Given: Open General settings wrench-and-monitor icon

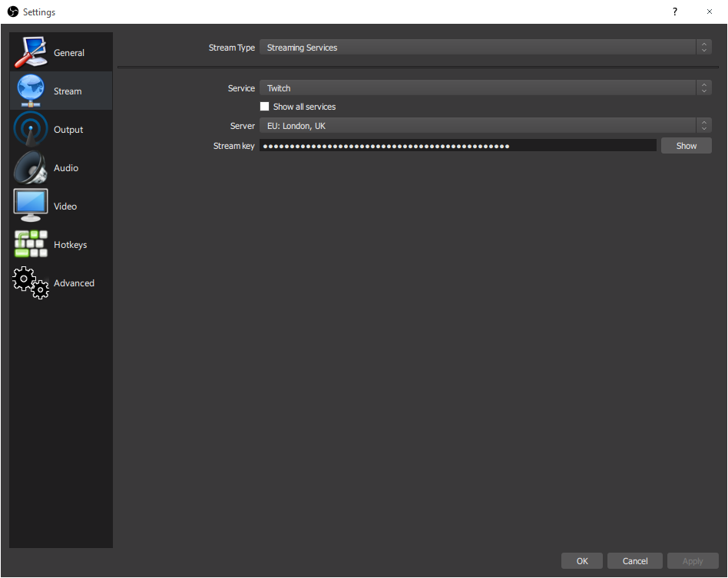Looking at the screenshot, I should [x=31, y=52].
